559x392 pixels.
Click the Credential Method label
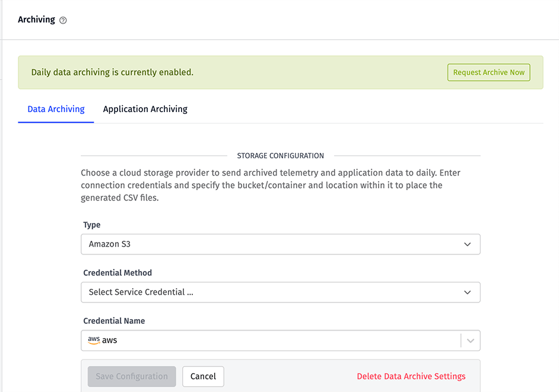click(x=117, y=273)
